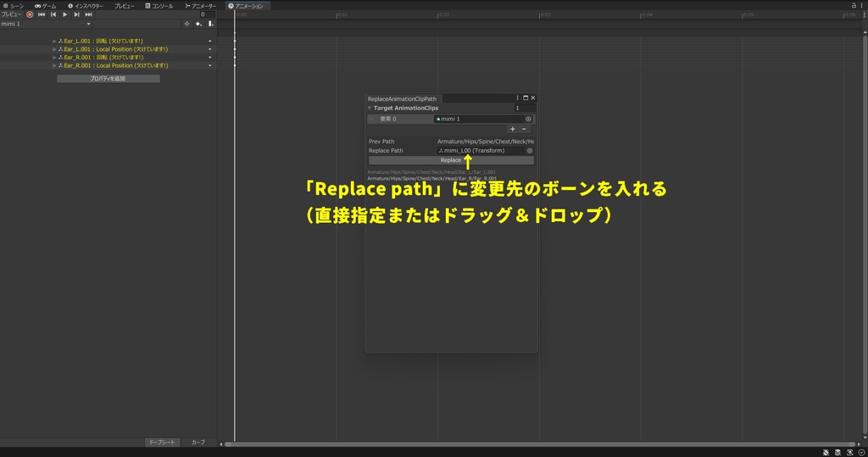
Task: Maximize the ReplaceAnimationClipPath window
Action: click(526, 98)
